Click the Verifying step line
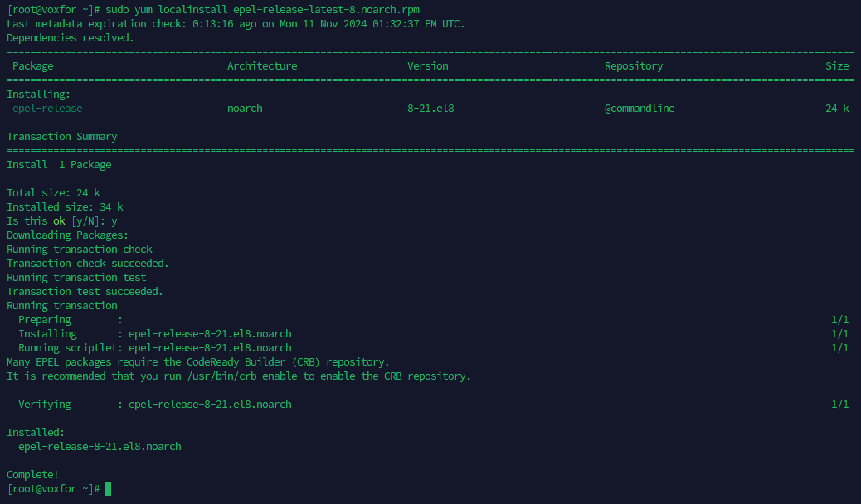Image resolution: width=861 pixels, height=504 pixels. click(x=154, y=405)
